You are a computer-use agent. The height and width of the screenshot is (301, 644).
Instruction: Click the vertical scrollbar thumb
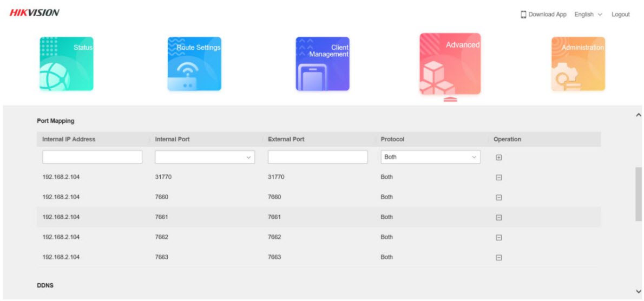[639, 194]
